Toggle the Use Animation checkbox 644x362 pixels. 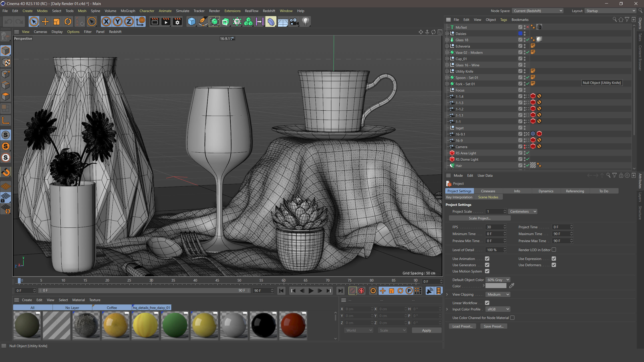[487, 258]
